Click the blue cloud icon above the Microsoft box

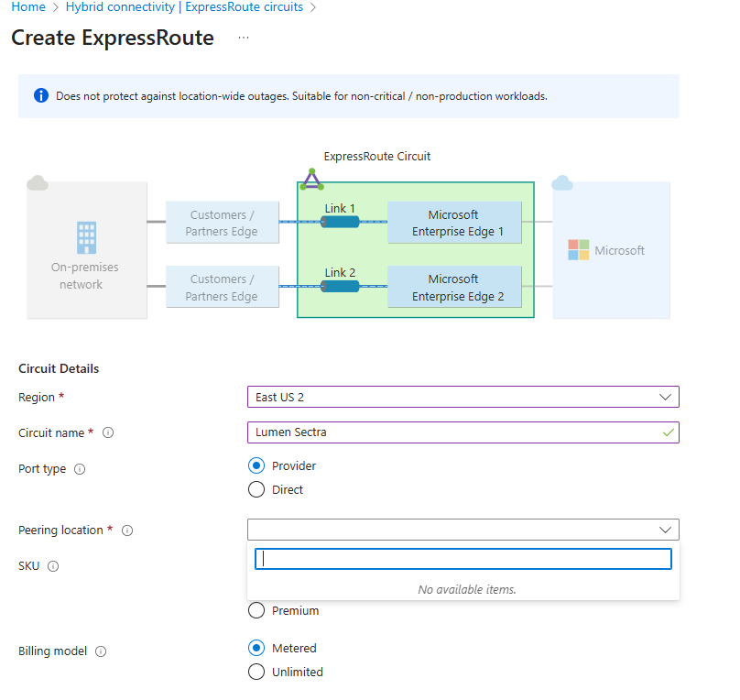point(562,182)
